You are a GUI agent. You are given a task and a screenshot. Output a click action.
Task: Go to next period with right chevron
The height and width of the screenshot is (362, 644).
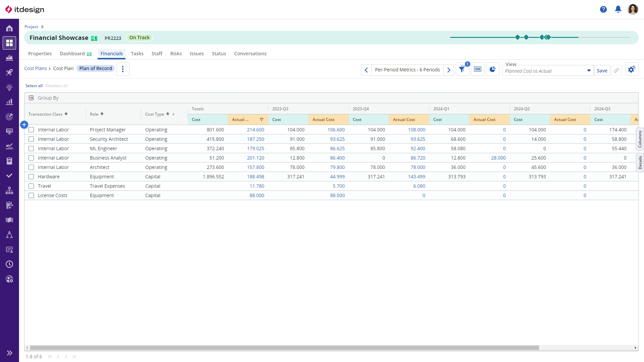(448, 70)
